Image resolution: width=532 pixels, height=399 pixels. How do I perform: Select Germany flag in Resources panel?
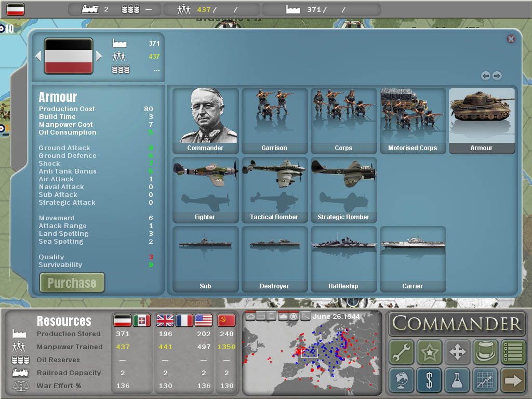tap(123, 320)
